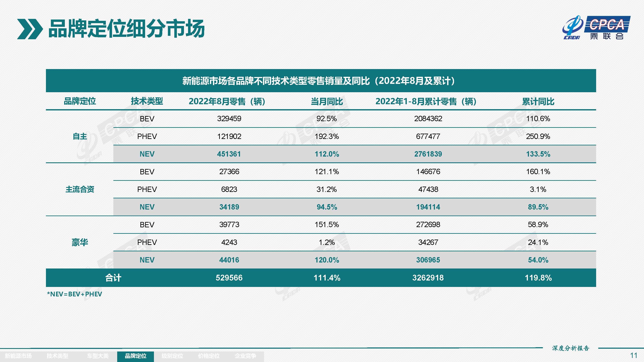Image resolution: width=644 pixels, height=362 pixels.
Task: Select cell value 2084362
Action: (428, 118)
